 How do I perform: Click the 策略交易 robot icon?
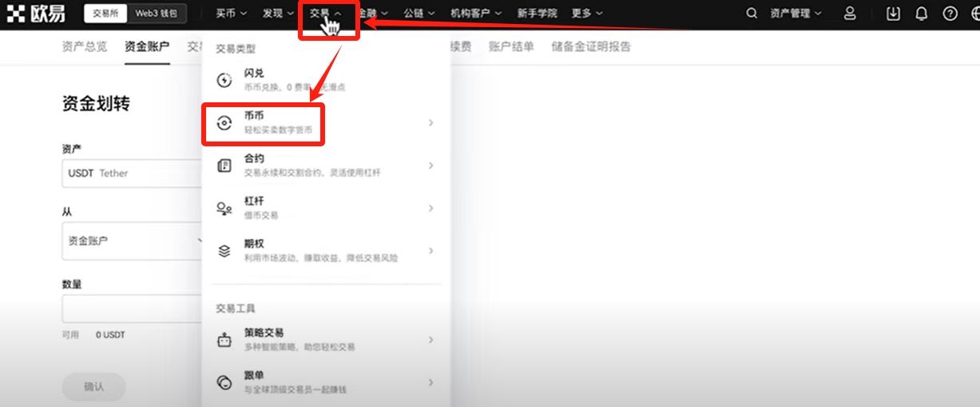pyautogui.click(x=224, y=340)
